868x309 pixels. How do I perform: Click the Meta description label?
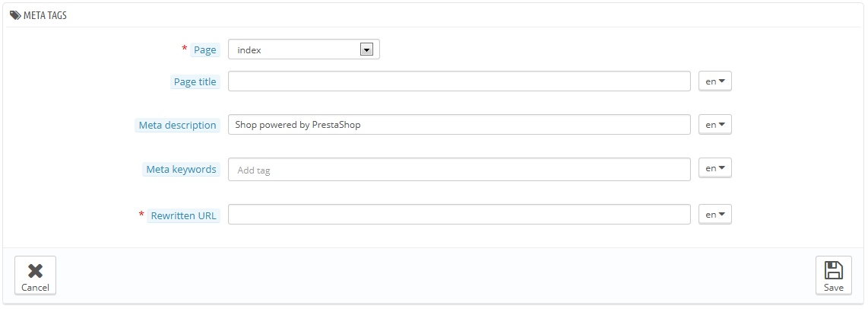177,125
